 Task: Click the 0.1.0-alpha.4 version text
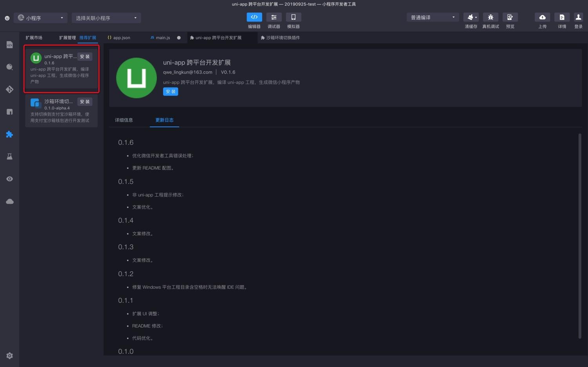[57, 108]
